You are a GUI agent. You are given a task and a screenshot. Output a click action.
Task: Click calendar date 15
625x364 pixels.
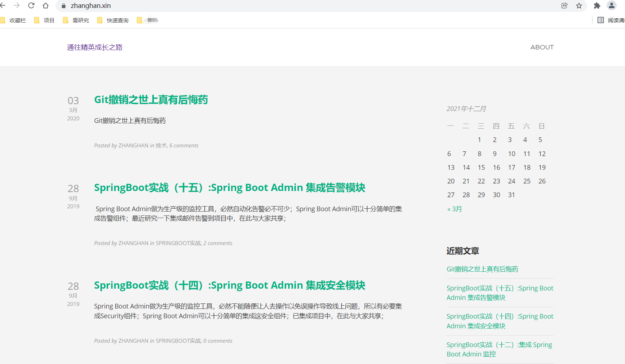coord(481,168)
